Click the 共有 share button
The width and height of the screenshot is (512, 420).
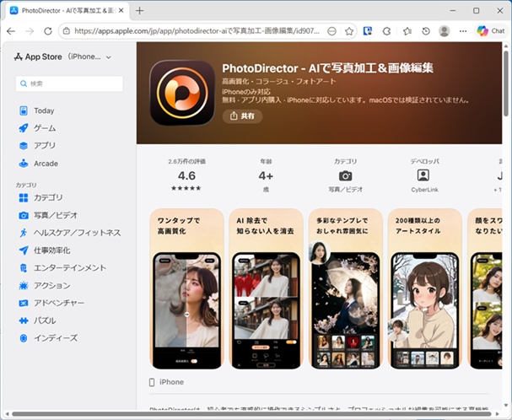coord(242,116)
